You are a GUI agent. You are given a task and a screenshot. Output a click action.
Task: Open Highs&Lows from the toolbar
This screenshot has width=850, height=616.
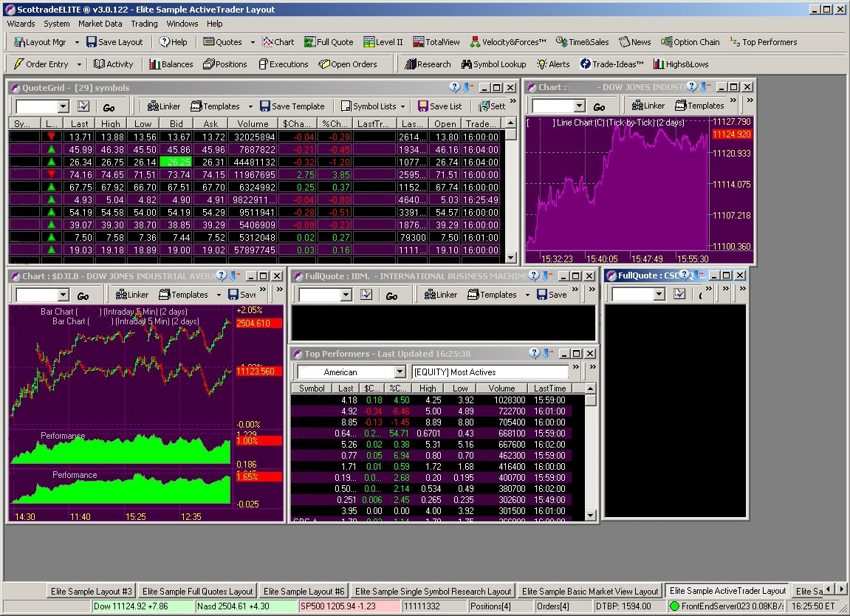click(x=680, y=64)
